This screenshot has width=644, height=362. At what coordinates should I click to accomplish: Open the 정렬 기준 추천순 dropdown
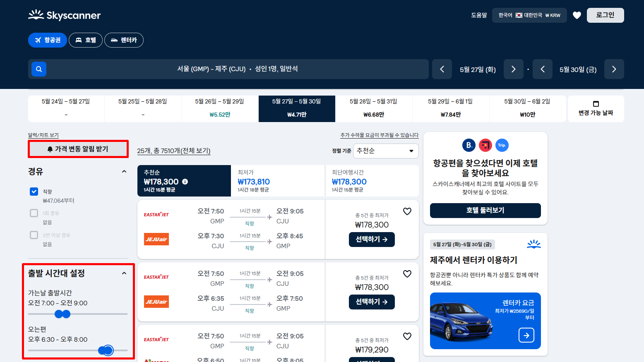[x=386, y=151]
